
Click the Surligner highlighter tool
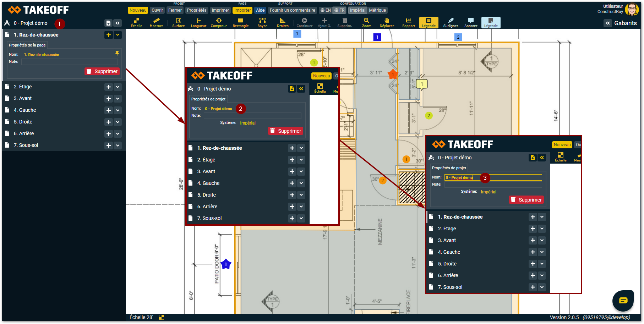coord(451,22)
